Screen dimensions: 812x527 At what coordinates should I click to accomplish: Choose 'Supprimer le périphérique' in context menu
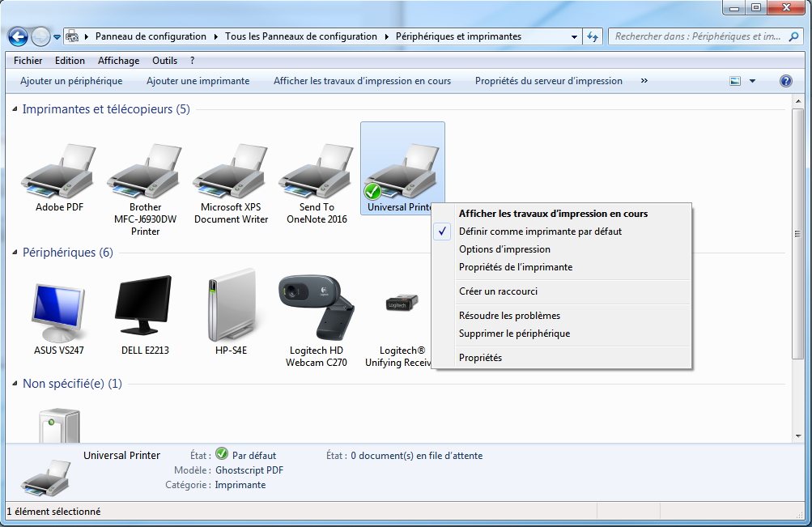click(x=514, y=334)
